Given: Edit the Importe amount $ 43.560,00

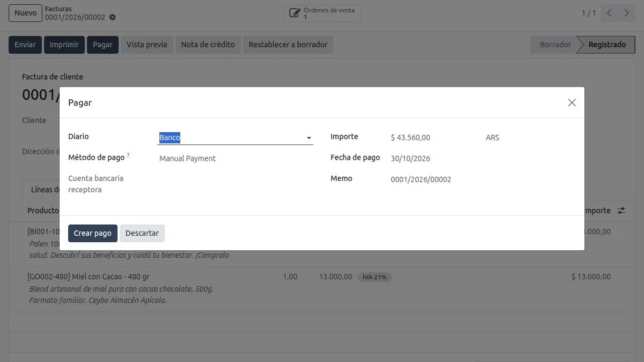Looking at the screenshot, I should (433, 137).
